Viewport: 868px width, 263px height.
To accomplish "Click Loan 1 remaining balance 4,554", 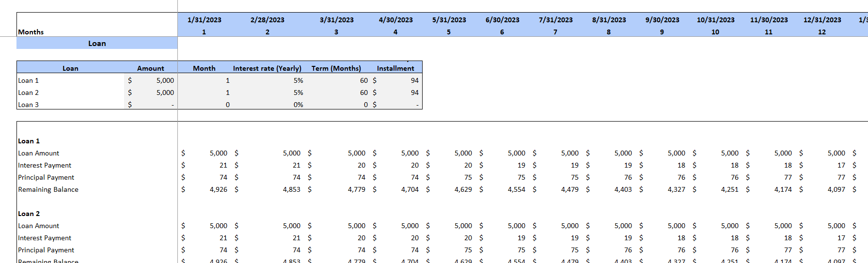I will click(x=517, y=189).
